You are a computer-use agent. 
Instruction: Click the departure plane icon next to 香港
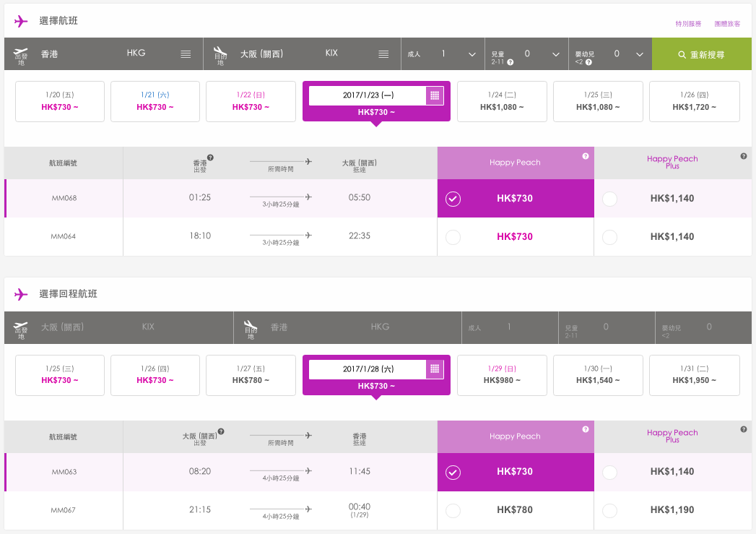(x=21, y=52)
